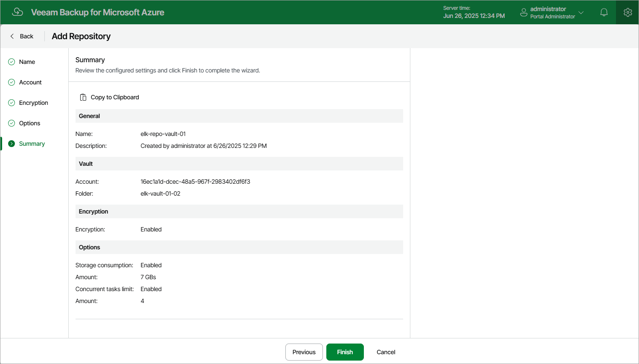The image size is (639, 364).
Task: Click the repository name elk-repo-vault-01
Action: coord(163,134)
